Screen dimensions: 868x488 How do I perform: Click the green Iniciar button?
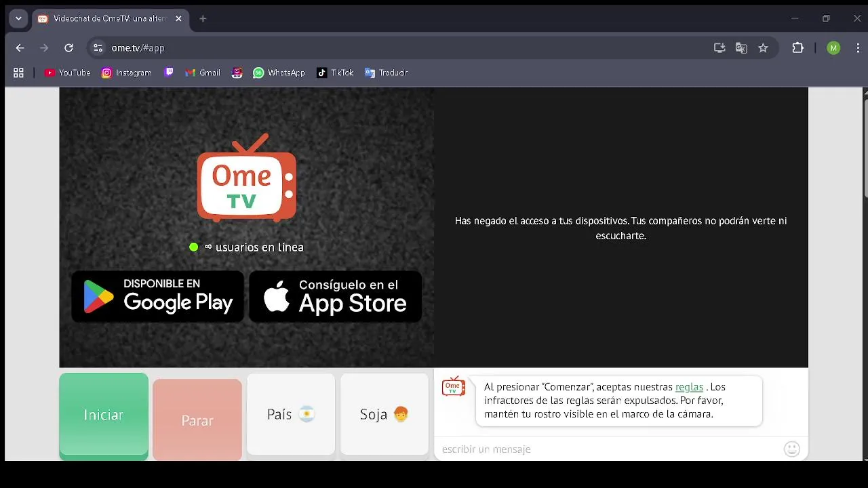coord(104,415)
